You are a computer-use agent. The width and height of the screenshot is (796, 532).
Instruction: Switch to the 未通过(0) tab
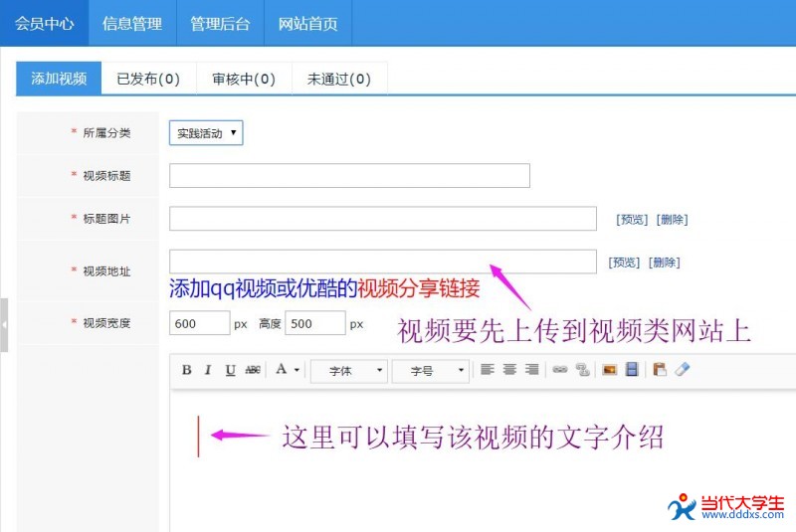click(339, 79)
